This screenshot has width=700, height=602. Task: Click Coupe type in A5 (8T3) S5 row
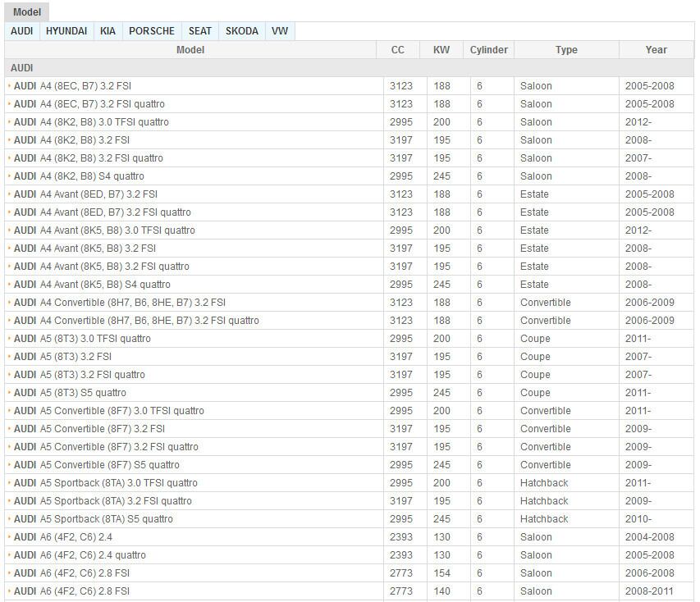pos(535,393)
